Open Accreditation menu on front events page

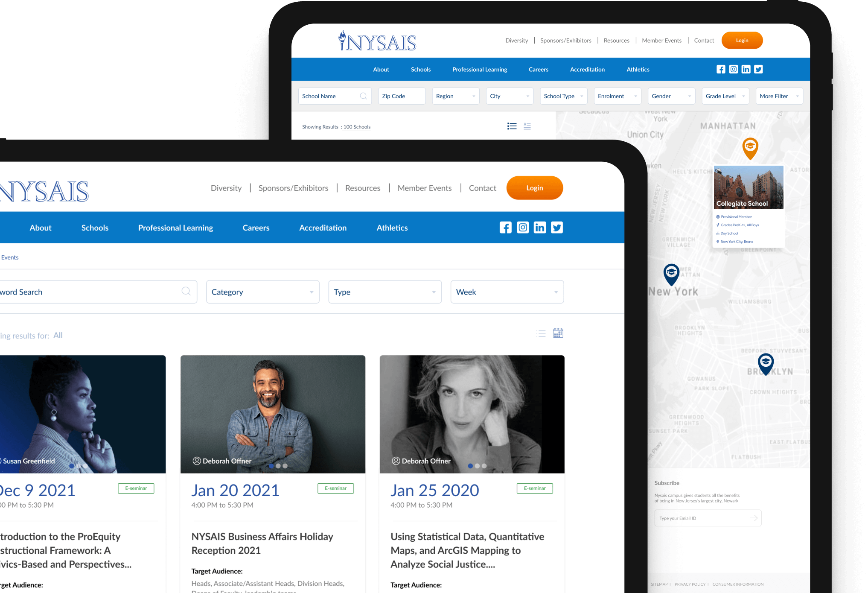coord(323,228)
